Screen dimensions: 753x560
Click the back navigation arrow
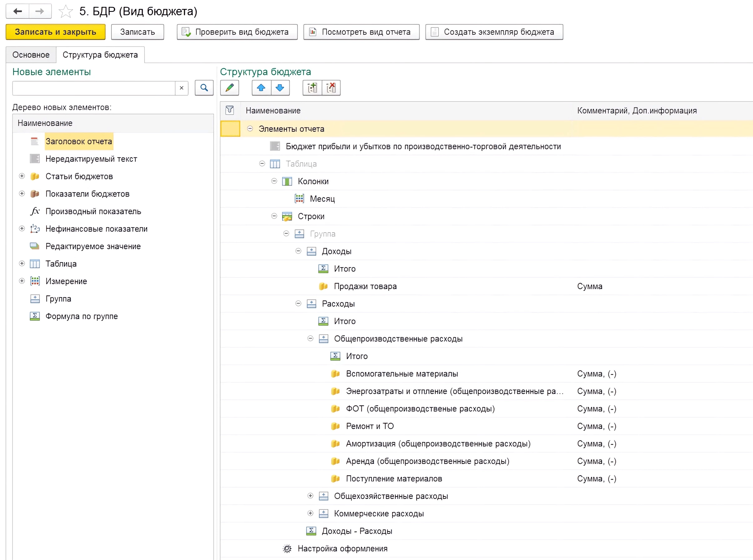pos(17,12)
